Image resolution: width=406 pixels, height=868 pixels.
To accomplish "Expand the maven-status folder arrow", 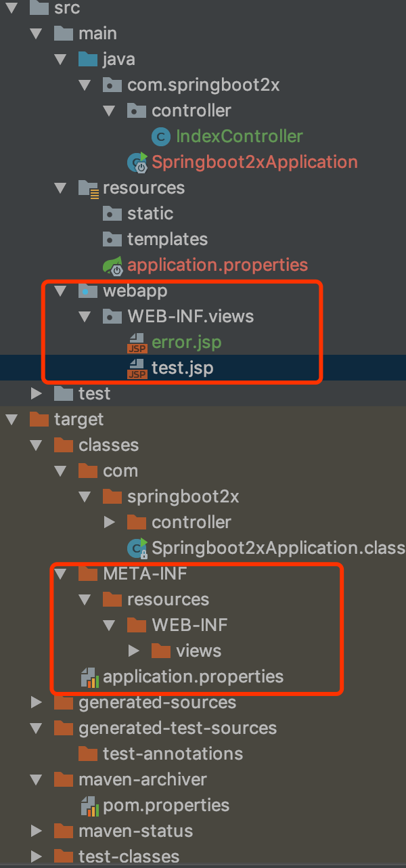I will pyautogui.click(x=37, y=831).
